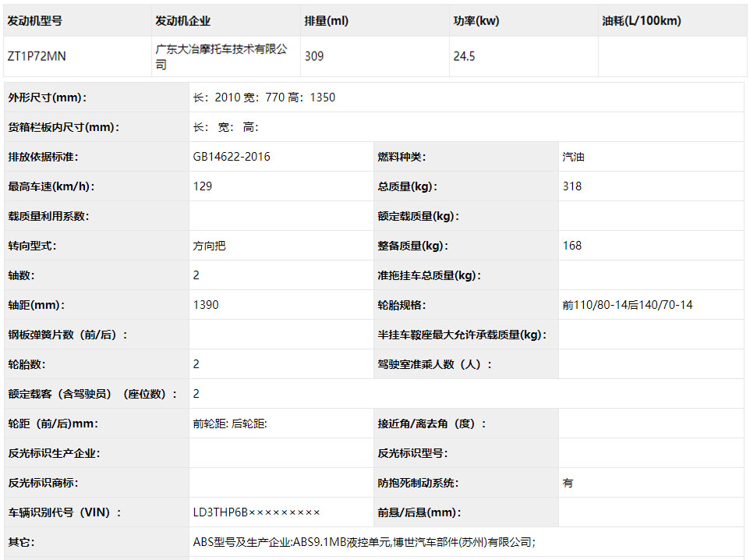Select the tire spec 前110/80-14后140/70-14

pyautogui.click(x=627, y=305)
